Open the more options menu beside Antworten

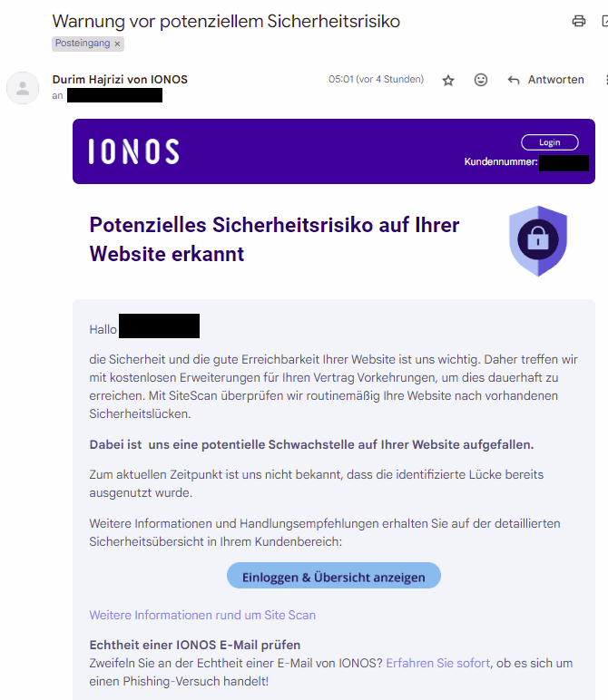click(x=605, y=80)
